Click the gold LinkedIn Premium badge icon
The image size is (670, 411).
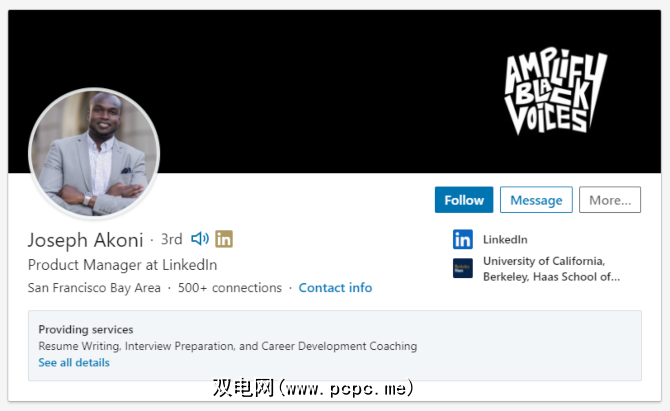point(224,239)
